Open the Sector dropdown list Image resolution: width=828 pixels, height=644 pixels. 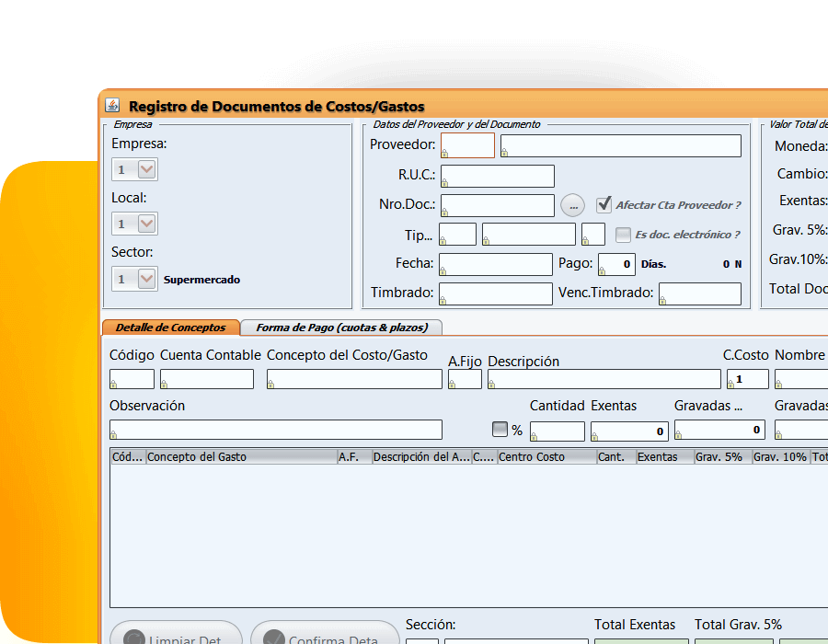tap(146, 279)
